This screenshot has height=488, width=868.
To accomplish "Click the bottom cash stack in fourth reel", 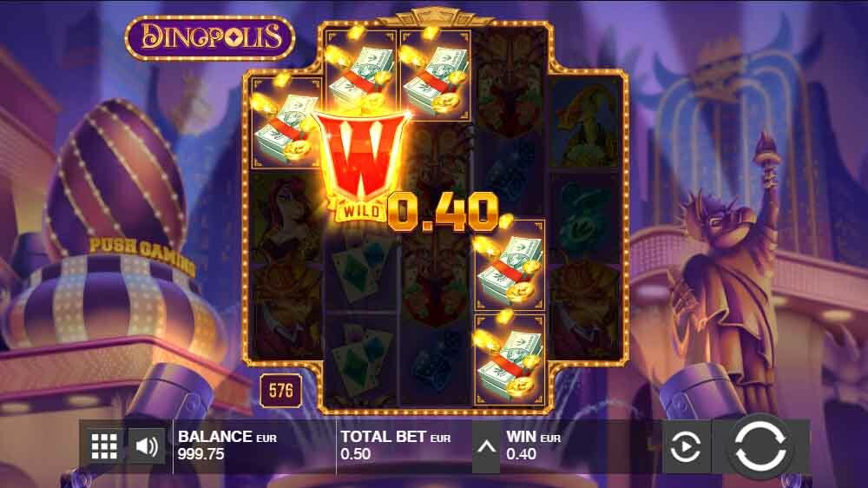I will coord(509,360).
